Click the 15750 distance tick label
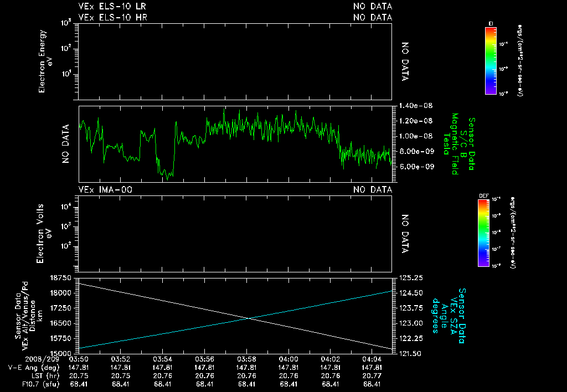The width and height of the screenshot is (567, 392). pyautogui.click(x=61, y=338)
